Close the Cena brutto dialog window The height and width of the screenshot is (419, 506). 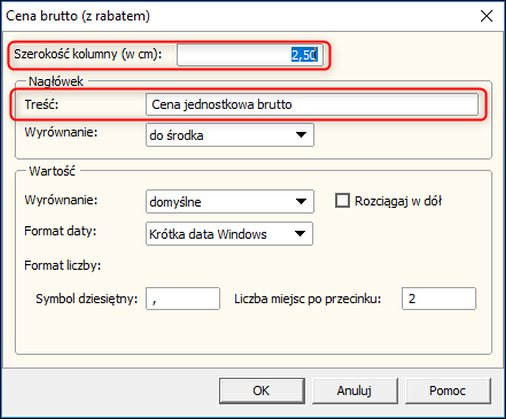pos(486,16)
